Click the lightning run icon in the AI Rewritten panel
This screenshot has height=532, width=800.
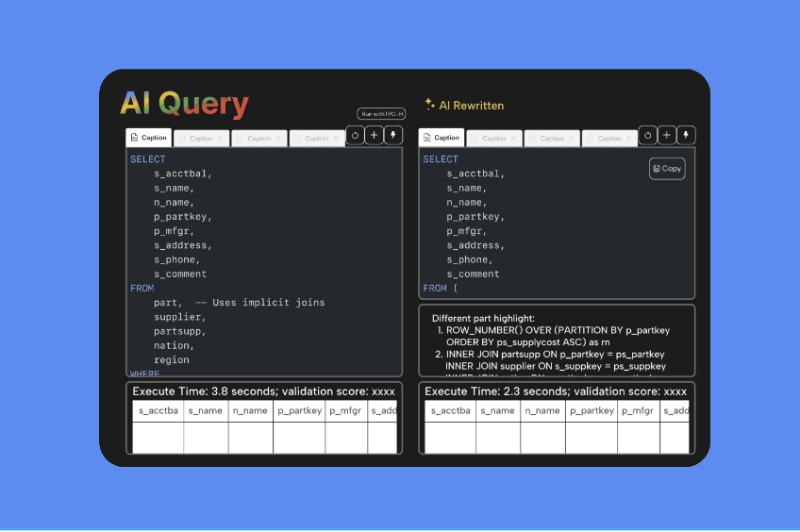686,135
